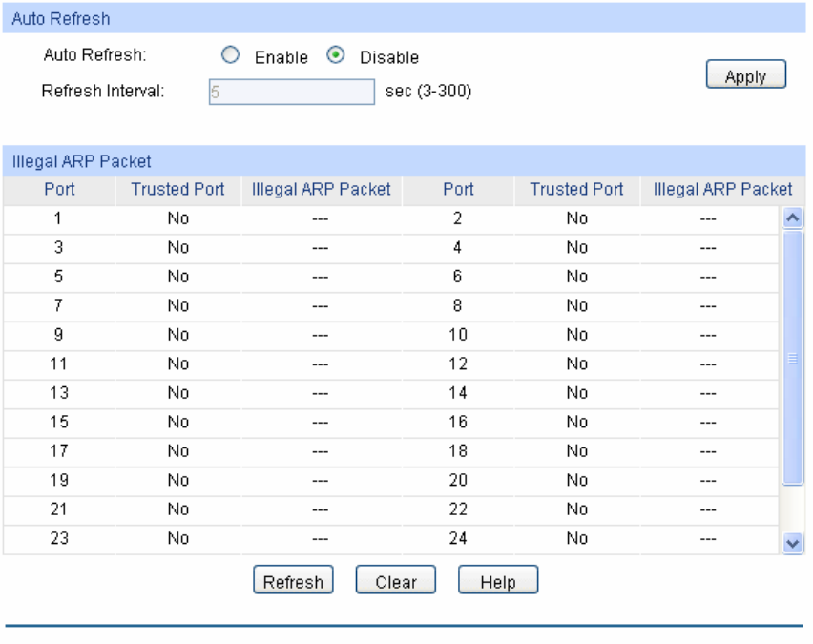Click the scrollbar up arrow in the table

(x=792, y=218)
